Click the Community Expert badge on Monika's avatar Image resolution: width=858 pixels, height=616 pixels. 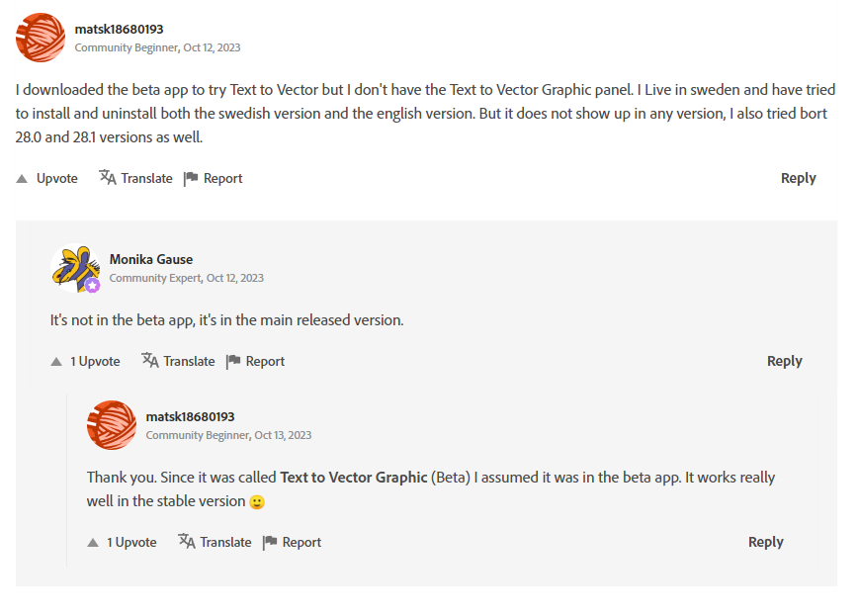pos(92,285)
